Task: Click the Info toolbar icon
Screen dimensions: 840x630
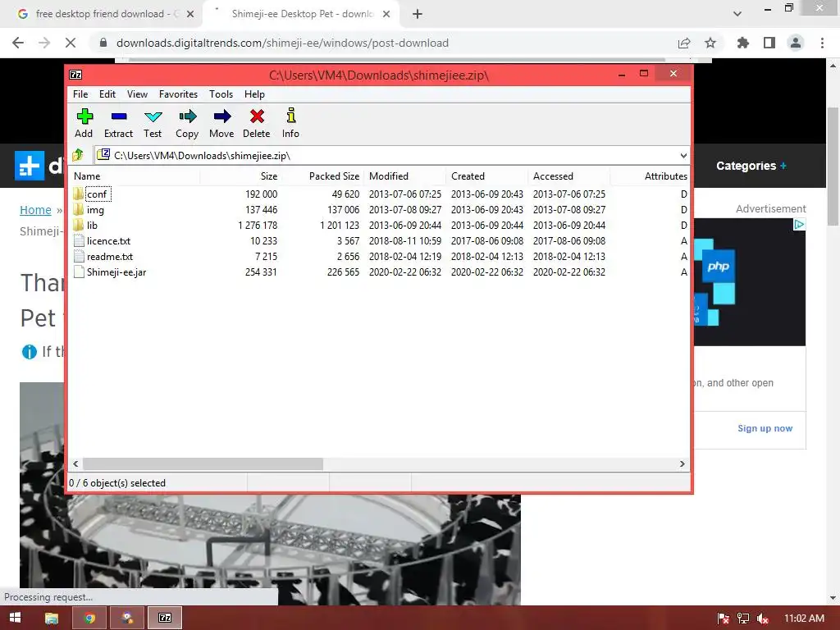Action: tap(291, 116)
